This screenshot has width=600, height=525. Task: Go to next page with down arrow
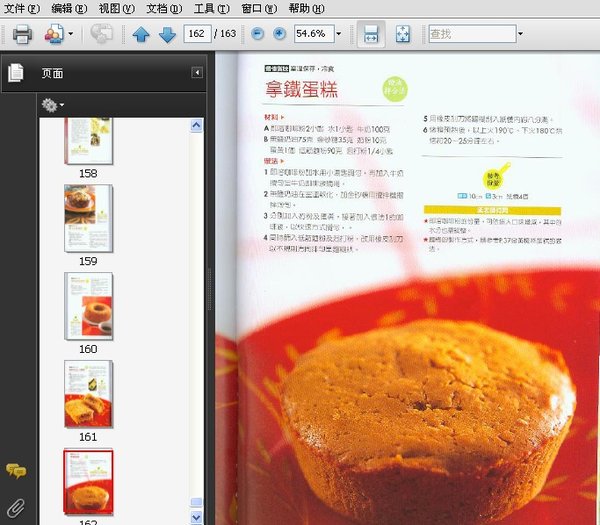[x=167, y=34]
